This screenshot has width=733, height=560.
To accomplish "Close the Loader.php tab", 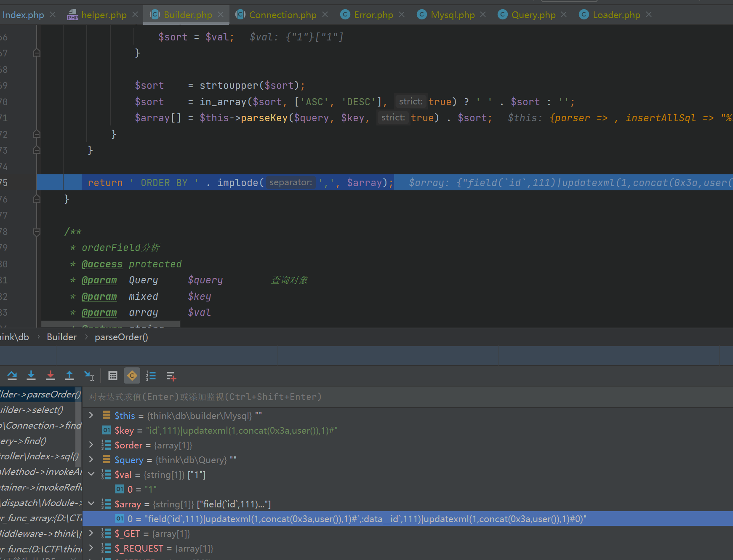I will (649, 15).
